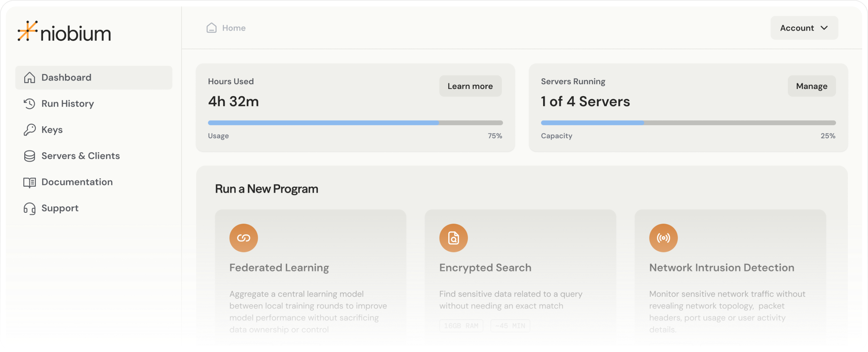
Task: Click the Learn more button
Action: pyautogui.click(x=470, y=86)
